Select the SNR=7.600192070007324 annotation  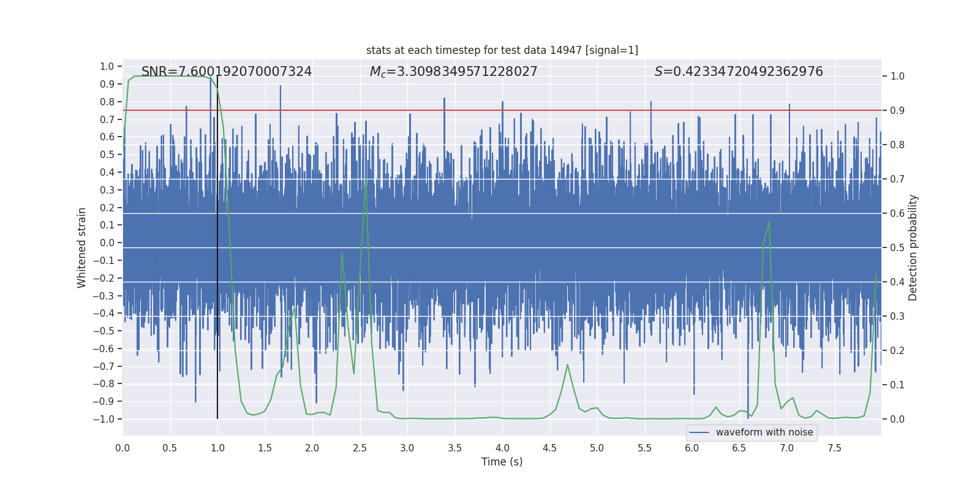pyautogui.click(x=227, y=72)
